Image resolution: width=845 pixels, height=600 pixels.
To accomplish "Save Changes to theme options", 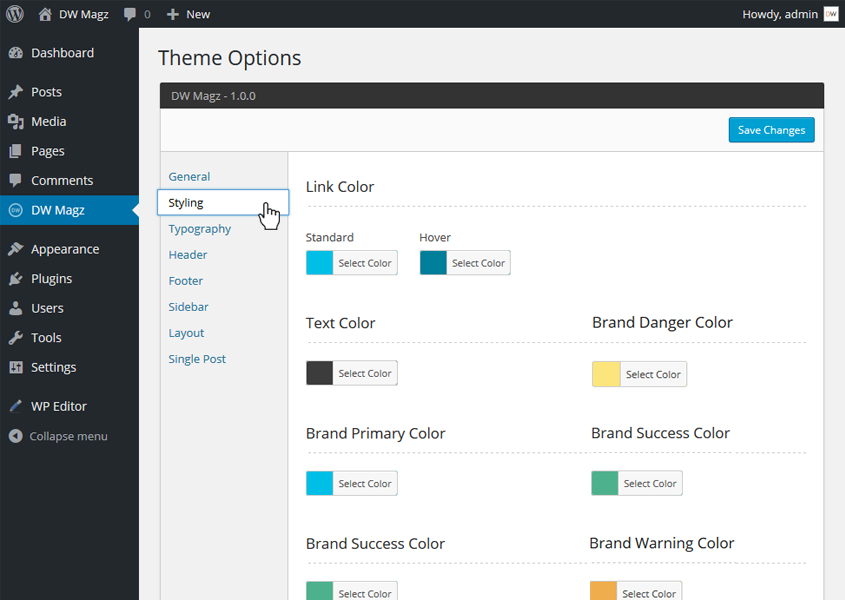I will [771, 130].
